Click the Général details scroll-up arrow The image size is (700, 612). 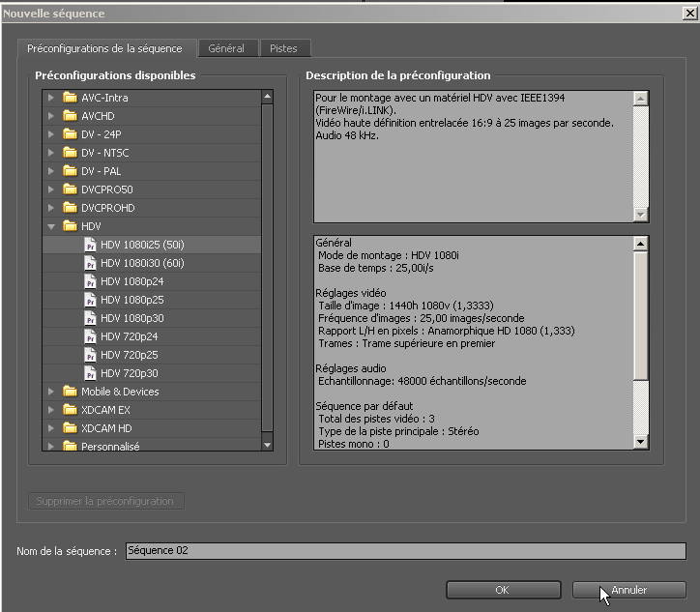coord(641,244)
